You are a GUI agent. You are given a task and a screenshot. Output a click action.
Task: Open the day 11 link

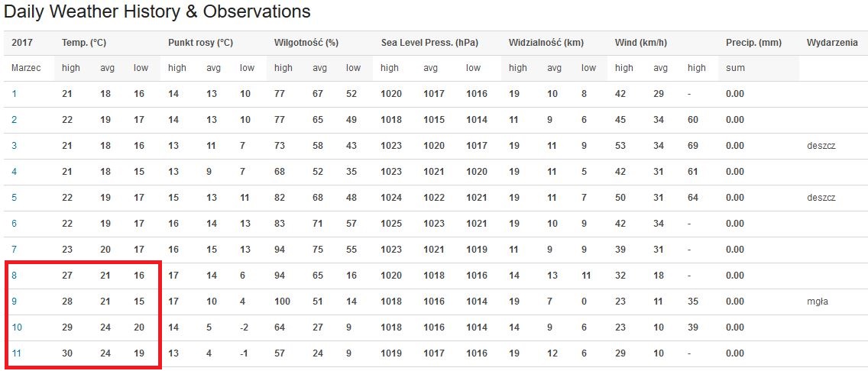[17, 353]
